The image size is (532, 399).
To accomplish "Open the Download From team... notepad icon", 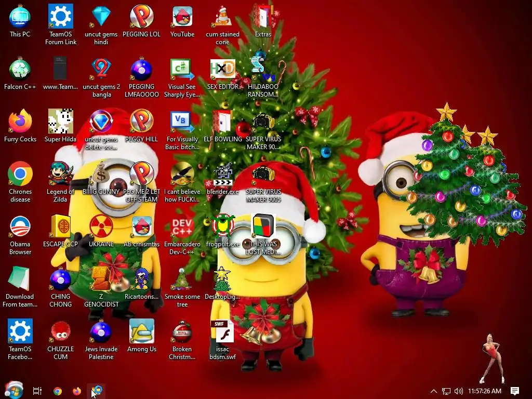I will coord(19,279).
